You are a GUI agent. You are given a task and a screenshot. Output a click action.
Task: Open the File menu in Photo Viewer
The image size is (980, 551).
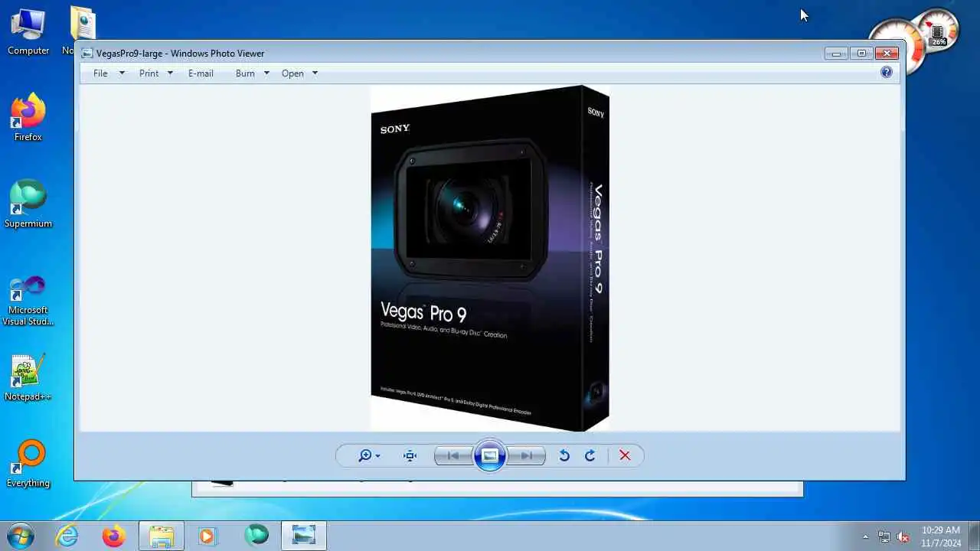click(100, 73)
